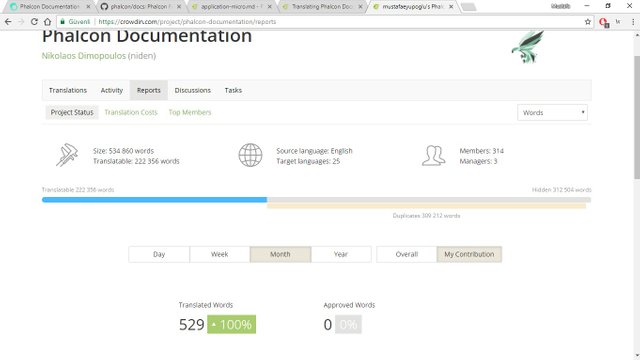Click the 'Members: 314' text
640x360 pixels.
(482, 151)
